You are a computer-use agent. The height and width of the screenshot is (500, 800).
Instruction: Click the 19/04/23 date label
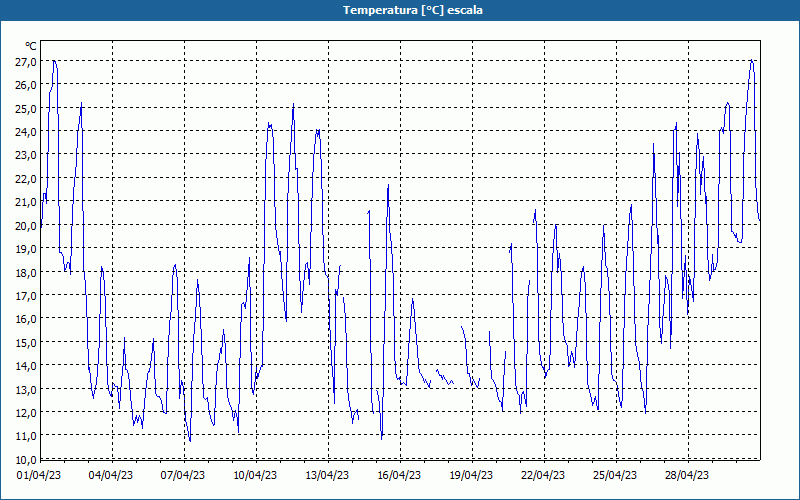point(471,476)
